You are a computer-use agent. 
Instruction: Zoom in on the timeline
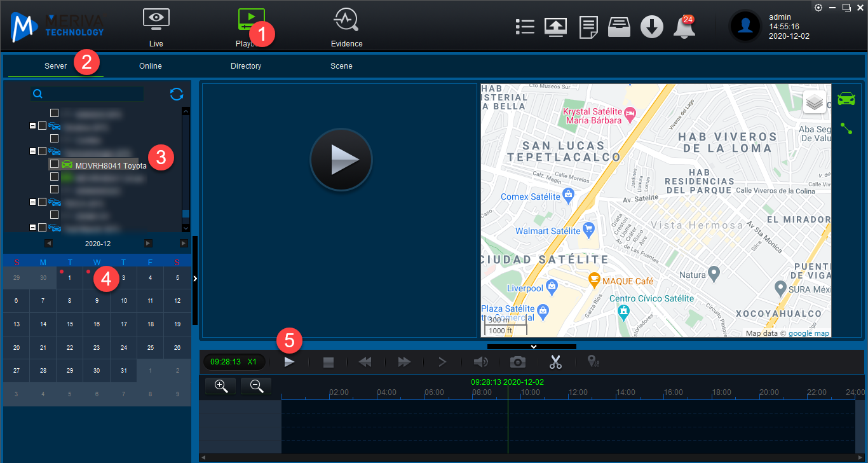(221, 385)
